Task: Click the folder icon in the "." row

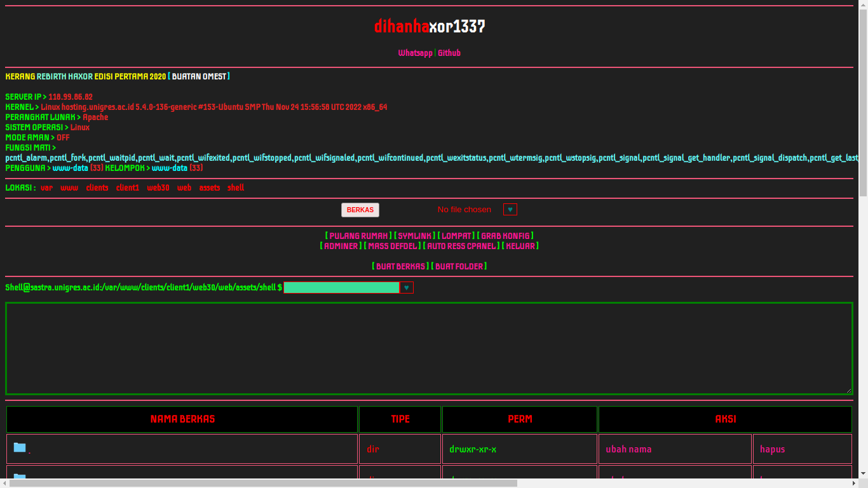Action: 20,448
